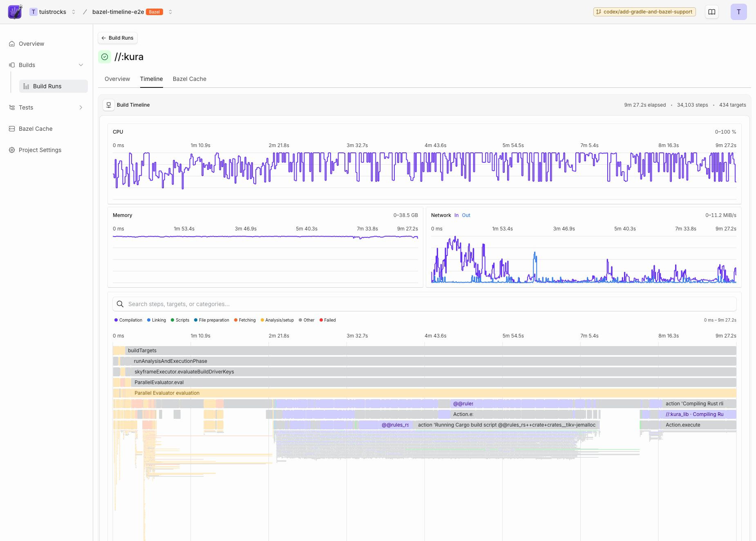This screenshot has height=541, width=756.
Task: Click the 0–11.2 MiB/s network range
Action: (720, 215)
